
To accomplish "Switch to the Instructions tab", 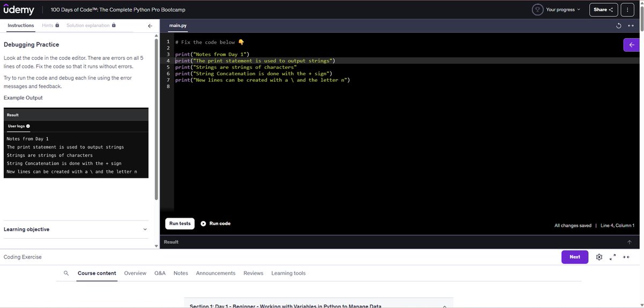I will pyautogui.click(x=21, y=26).
